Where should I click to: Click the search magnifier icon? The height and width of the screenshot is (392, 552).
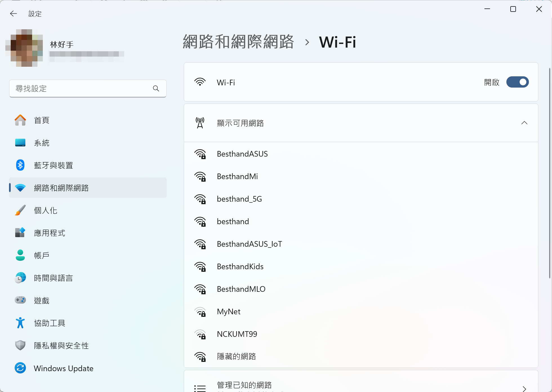156,88
